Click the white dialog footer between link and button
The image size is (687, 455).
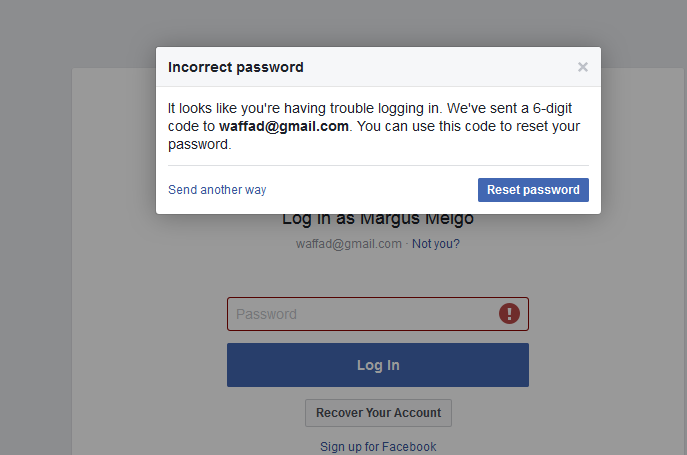(x=370, y=190)
